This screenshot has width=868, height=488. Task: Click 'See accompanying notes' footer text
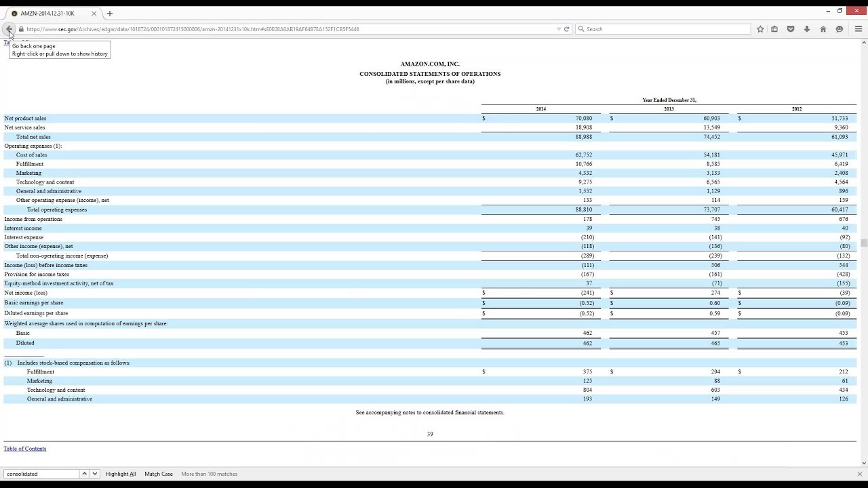[430, 412]
